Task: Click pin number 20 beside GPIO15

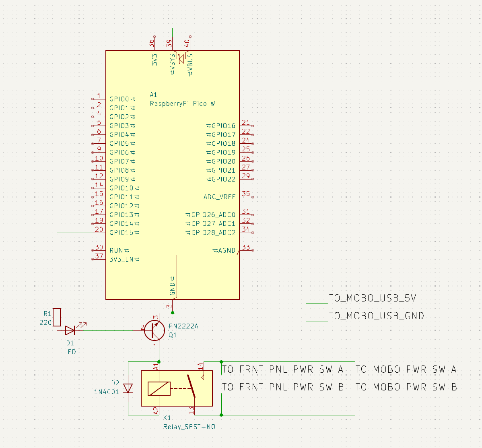Action: [x=99, y=229]
